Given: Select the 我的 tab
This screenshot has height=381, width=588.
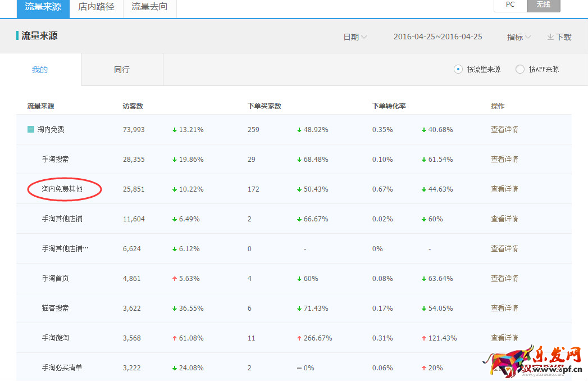Looking at the screenshot, I should pyautogui.click(x=40, y=70).
